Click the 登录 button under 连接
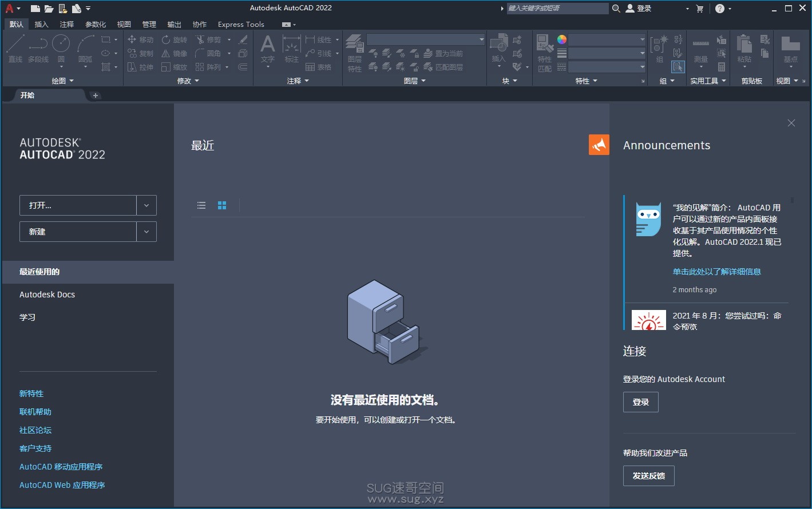Screen dimensions: 812x509 [x=641, y=402]
